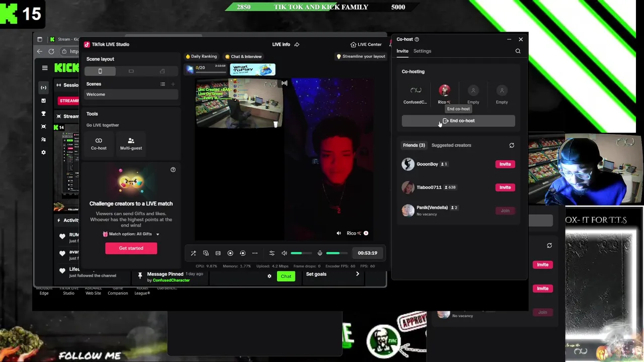Click ConfusedCharacter link in pinned message
The image size is (644, 362).
tap(171, 280)
